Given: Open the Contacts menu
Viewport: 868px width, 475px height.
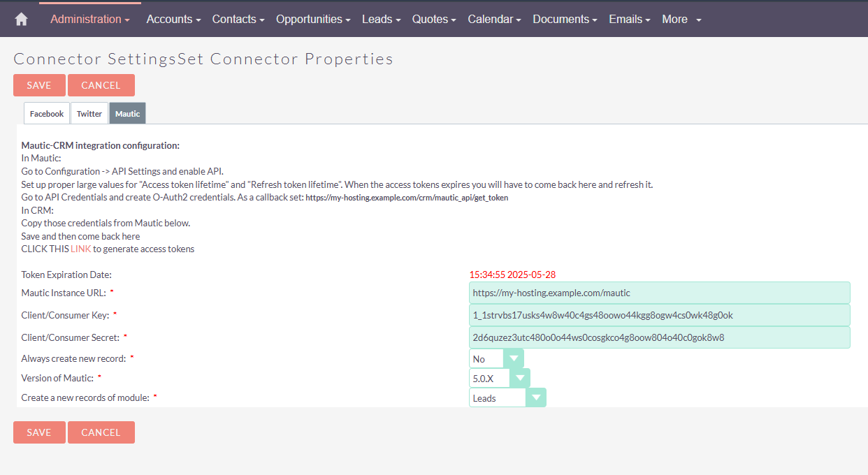Looking at the screenshot, I should click(238, 20).
